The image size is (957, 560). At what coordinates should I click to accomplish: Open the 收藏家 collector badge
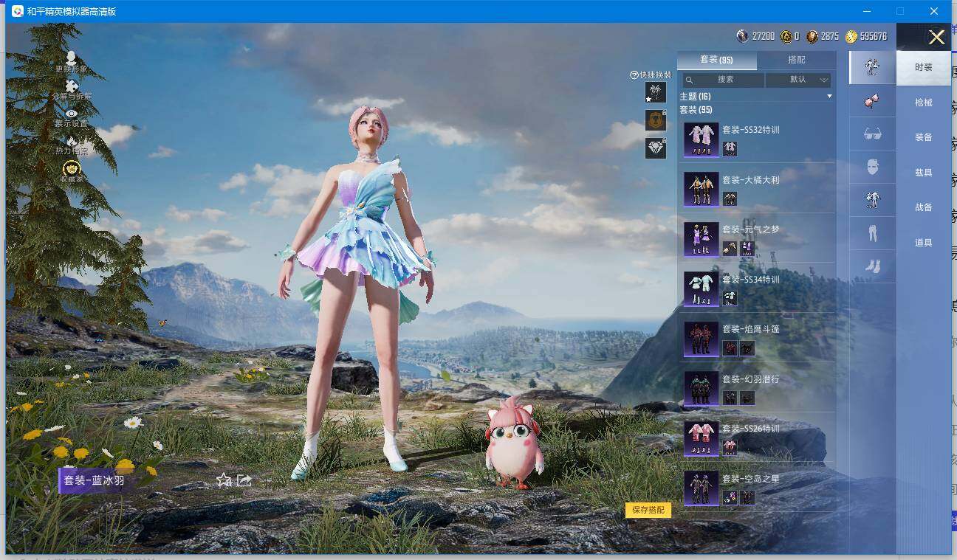(72, 169)
